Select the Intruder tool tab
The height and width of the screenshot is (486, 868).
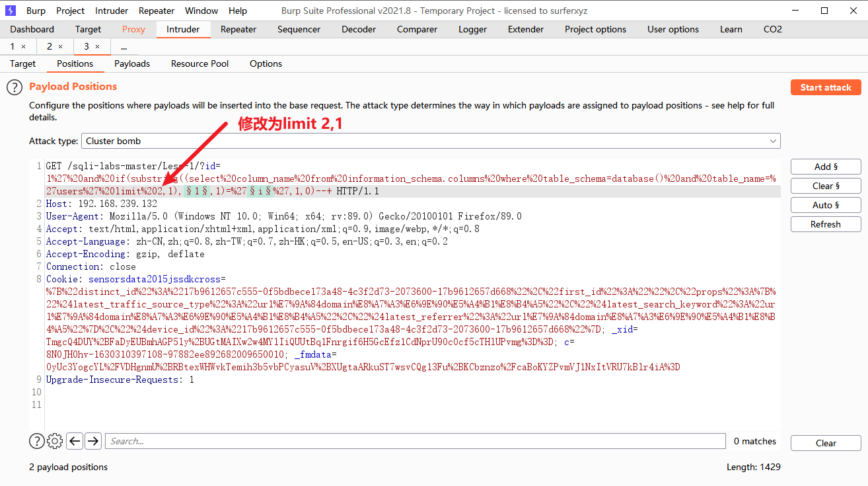point(183,29)
